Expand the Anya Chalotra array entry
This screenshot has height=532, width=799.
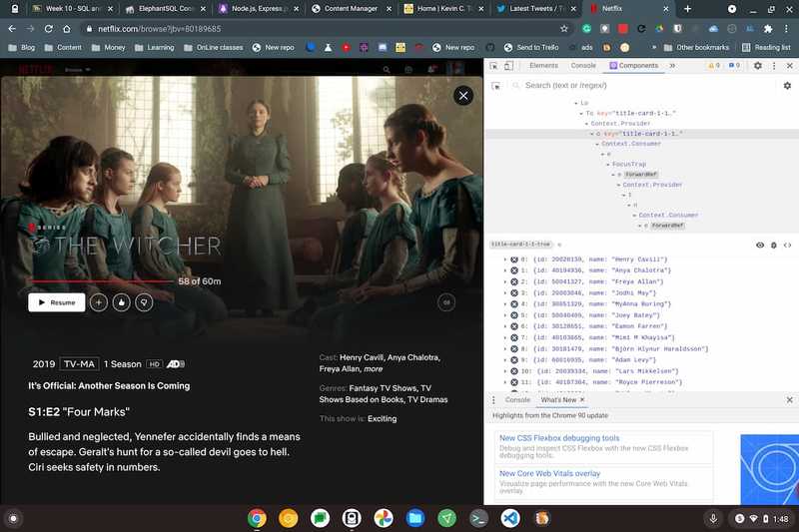pos(505,270)
